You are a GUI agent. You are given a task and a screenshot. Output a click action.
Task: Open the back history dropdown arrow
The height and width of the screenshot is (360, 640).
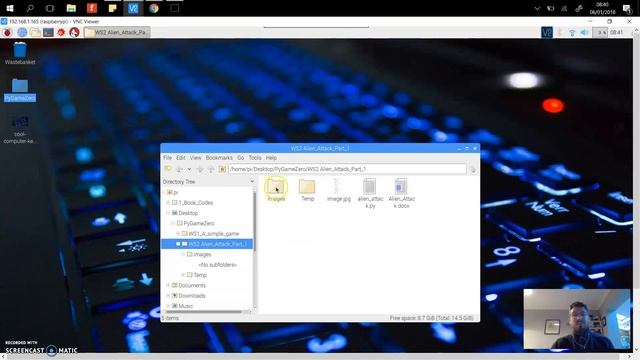pos(189,169)
